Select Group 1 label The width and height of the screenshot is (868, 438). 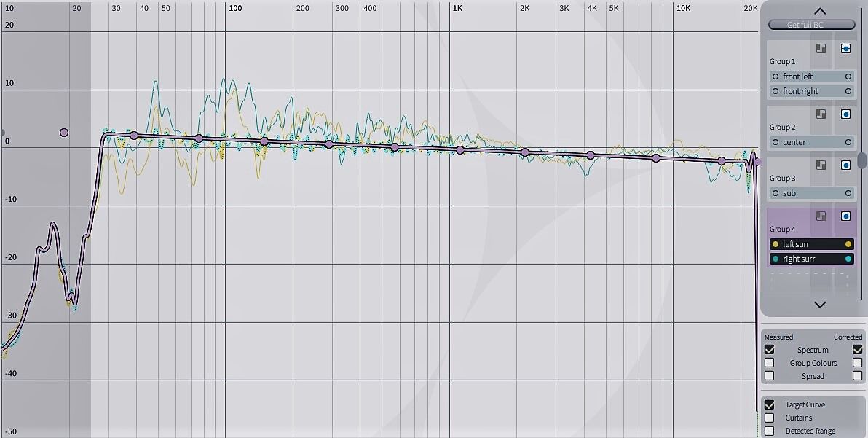782,61
